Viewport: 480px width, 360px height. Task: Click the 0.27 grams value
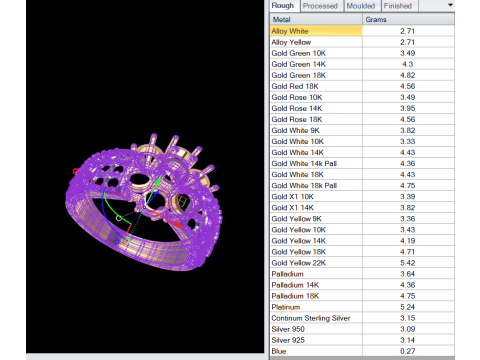tap(408, 351)
